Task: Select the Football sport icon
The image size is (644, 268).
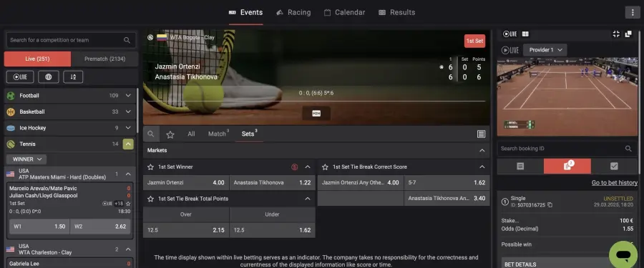Action: (11, 96)
